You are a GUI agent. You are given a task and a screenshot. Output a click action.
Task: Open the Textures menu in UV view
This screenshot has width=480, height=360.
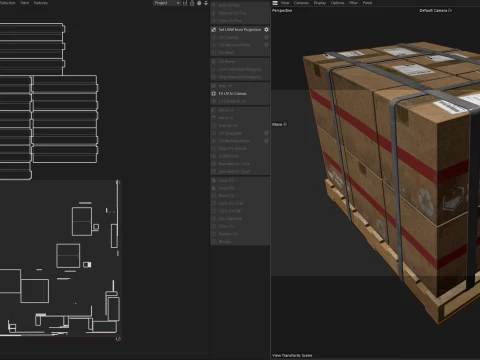tap(41, 3)
